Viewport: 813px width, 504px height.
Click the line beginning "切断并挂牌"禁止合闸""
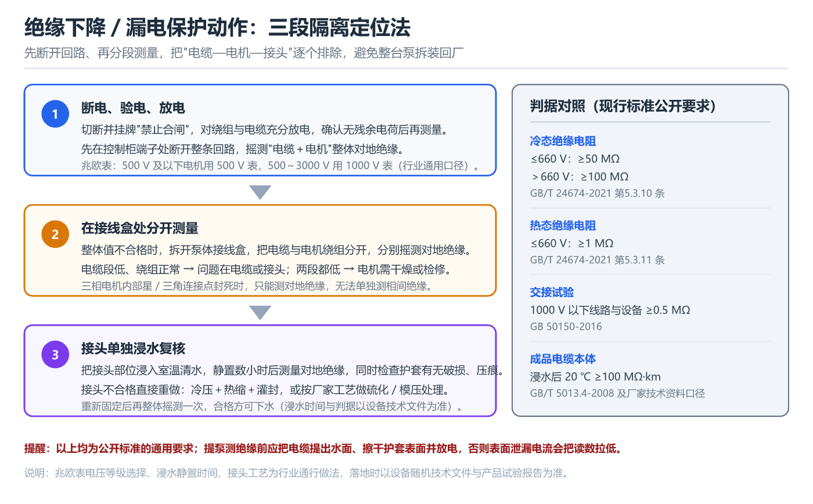click(264, 129)
